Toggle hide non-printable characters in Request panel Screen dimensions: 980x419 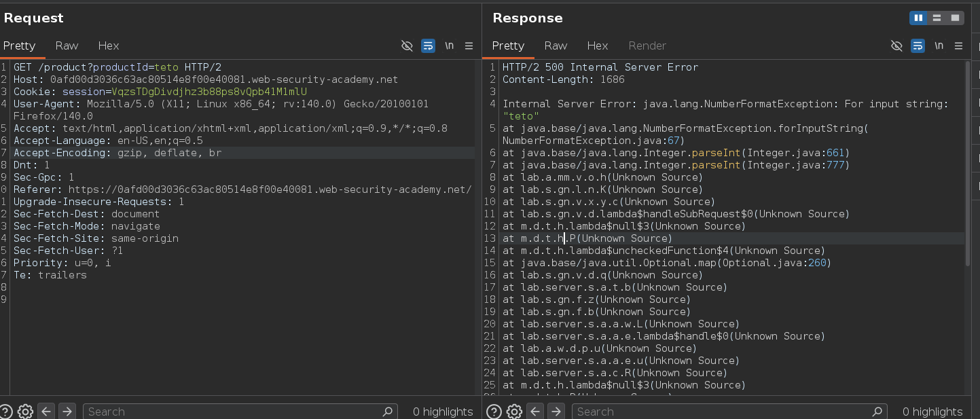pyautogui.click(x=407, y=45)
